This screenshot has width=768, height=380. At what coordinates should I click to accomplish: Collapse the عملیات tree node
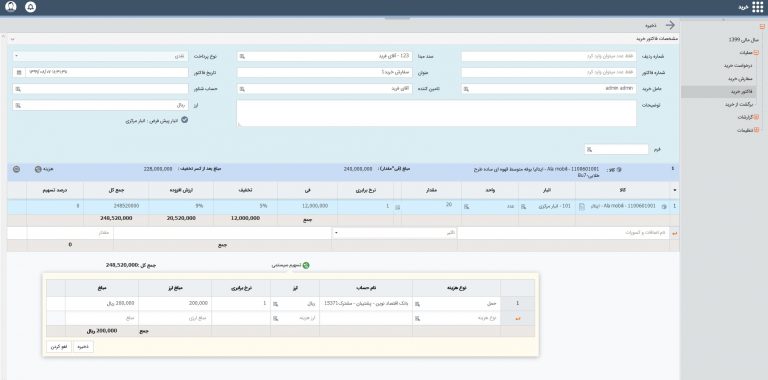coord(756,52)
